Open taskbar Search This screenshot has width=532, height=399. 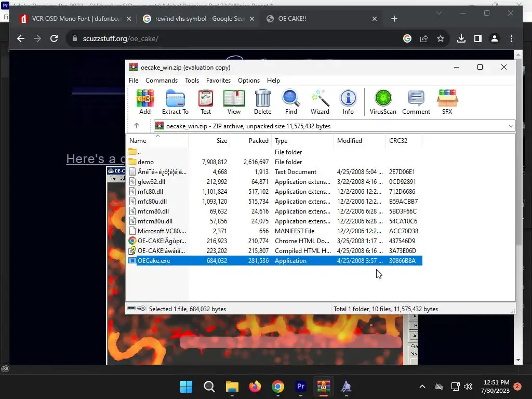(209, 387)
